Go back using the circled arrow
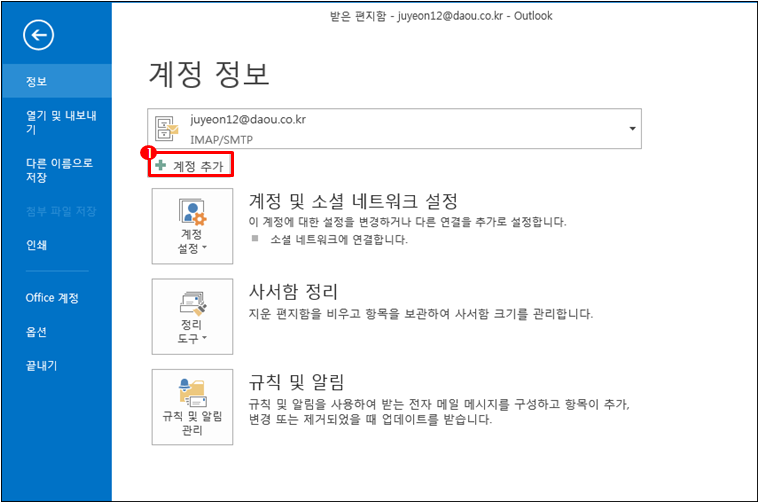Viewport: 759px width, 503px height. (x=38, y=35)
